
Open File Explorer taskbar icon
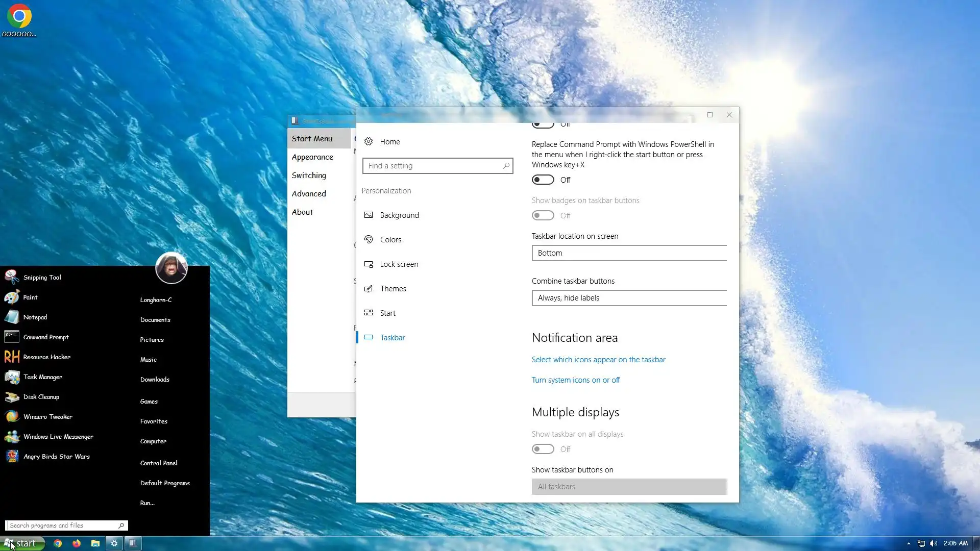click(x=95, y=543)
